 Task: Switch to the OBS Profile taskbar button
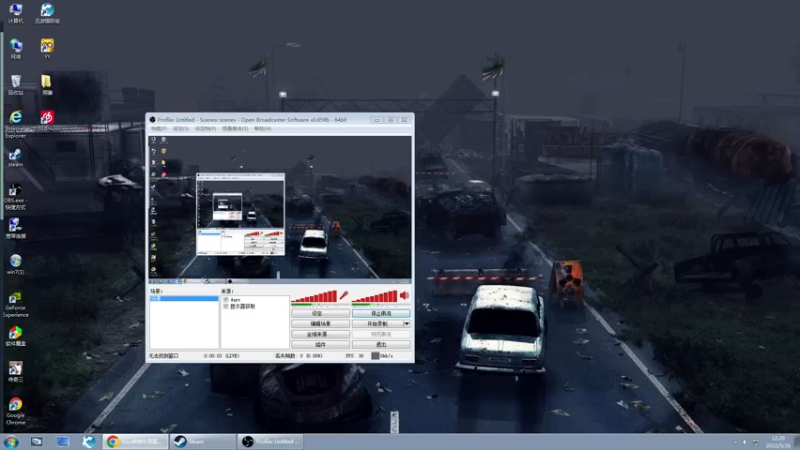click(x=270, y=442)
